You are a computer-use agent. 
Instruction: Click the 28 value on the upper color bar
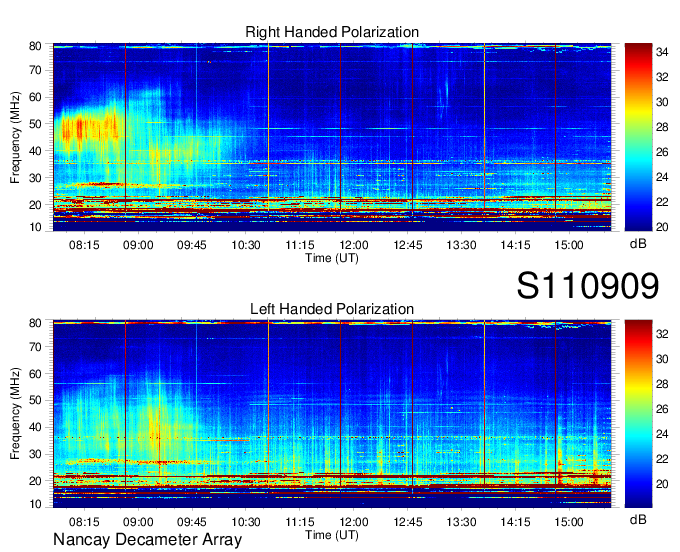point(662,127)
